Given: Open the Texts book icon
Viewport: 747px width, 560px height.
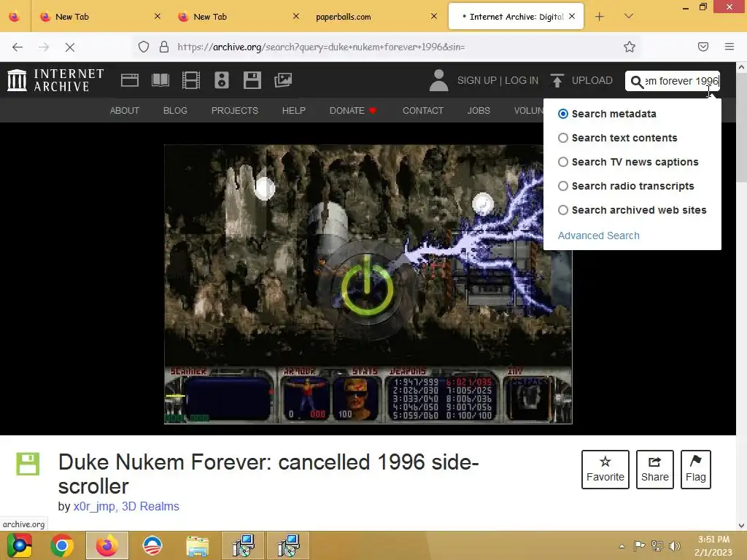Looking at the screenshot, I should pyautogui.click(x=160, y=80).
